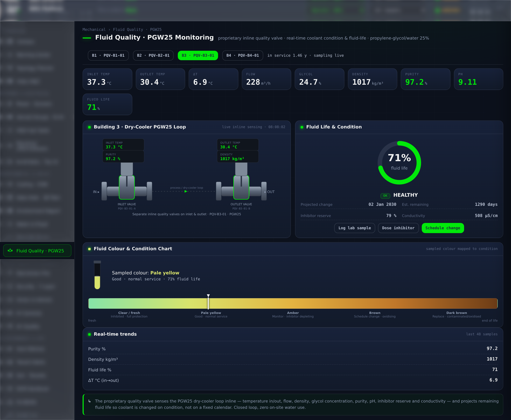Click the Brown scale label
511x420 pixels.
click(375, 313)
